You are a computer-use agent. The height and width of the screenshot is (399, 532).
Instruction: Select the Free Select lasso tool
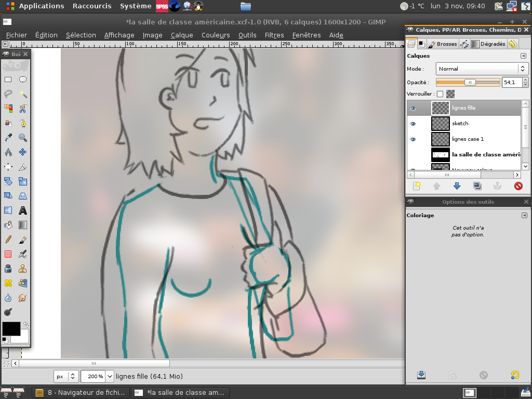click(8, 94)
